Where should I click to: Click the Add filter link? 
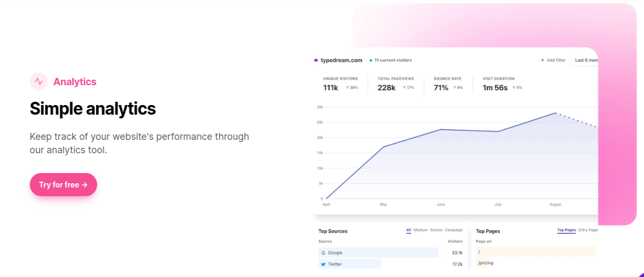556,61
